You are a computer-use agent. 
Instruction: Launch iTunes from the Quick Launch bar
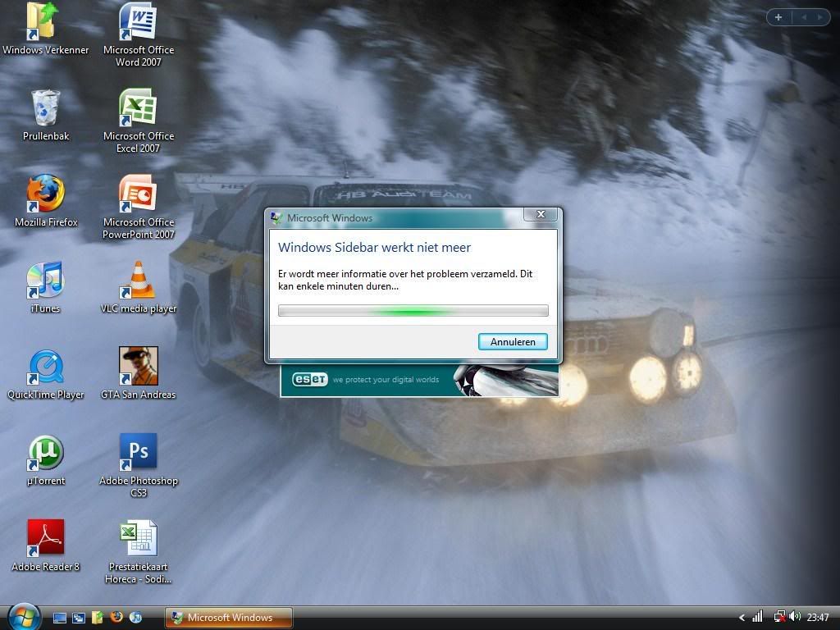[135, 617]
